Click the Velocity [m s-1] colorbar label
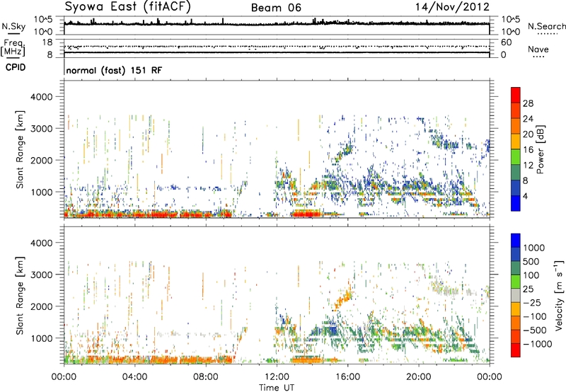566x392 pixels. click(559, 295)
